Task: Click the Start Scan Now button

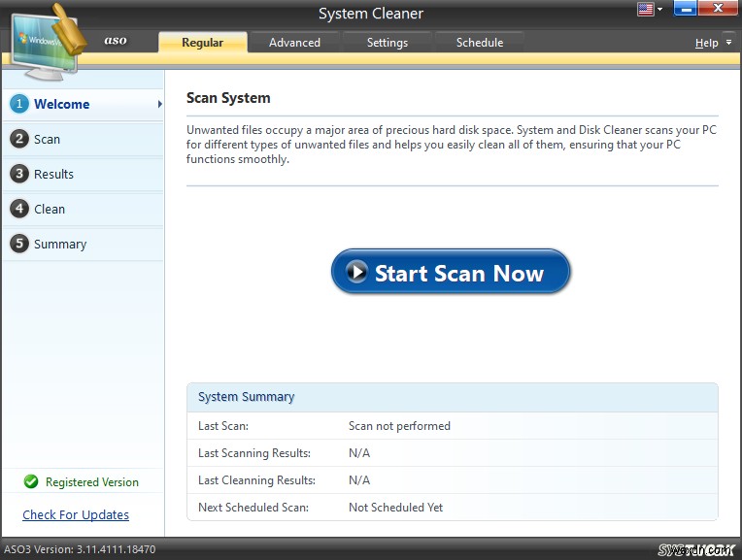Action: click(x=451, y=272)
